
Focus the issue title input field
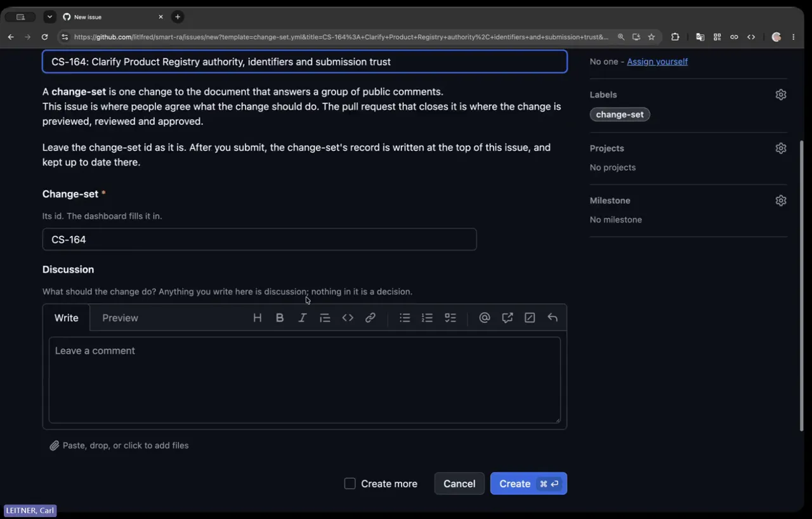304,62
